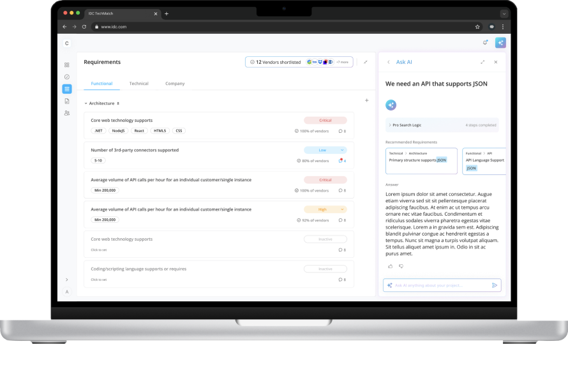Expand the Ask AI panel to fullscreen

[482, 62]
